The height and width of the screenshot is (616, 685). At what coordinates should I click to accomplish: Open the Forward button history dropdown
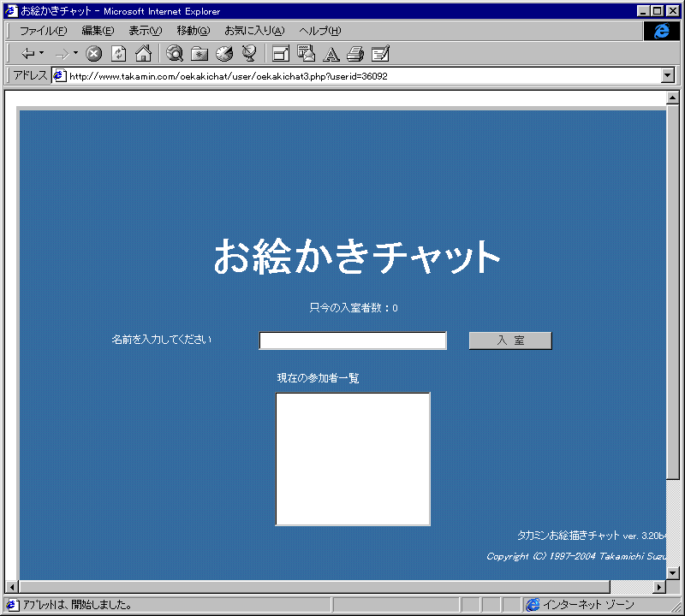click(x=75, y=53)
